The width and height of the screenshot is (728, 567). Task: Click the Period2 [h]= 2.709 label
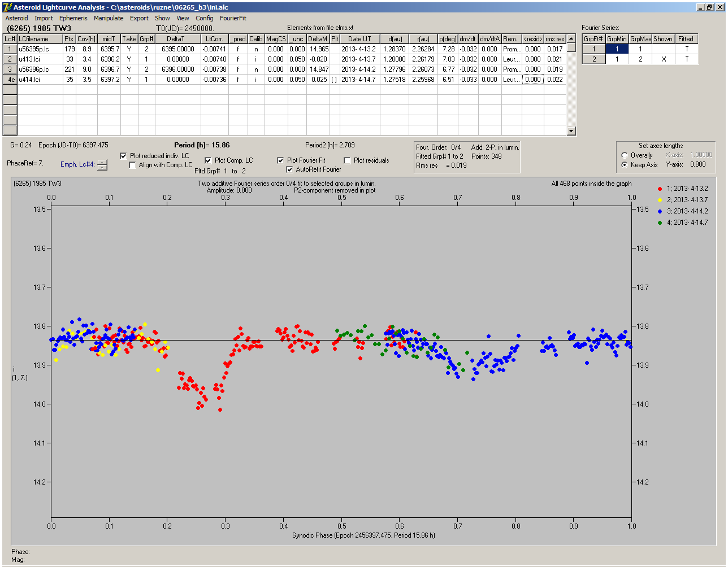point(330,145)
